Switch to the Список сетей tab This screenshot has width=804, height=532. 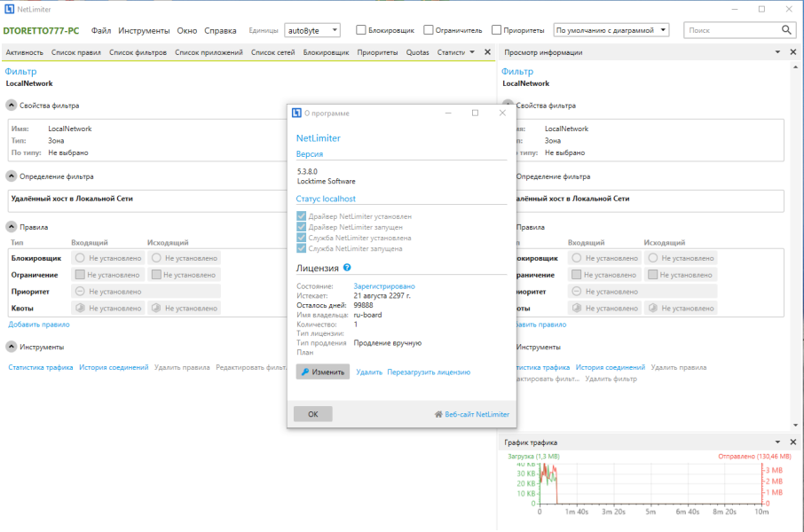tap(272, 52)
